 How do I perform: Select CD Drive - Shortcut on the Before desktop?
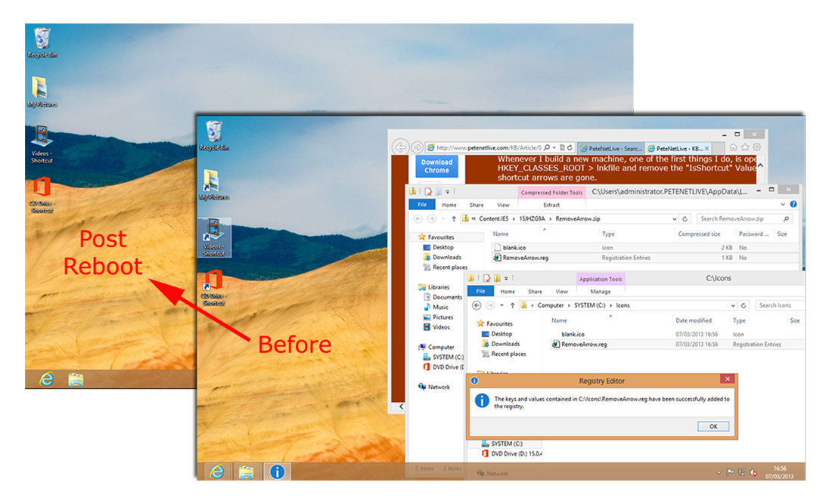tap(214, 288)
